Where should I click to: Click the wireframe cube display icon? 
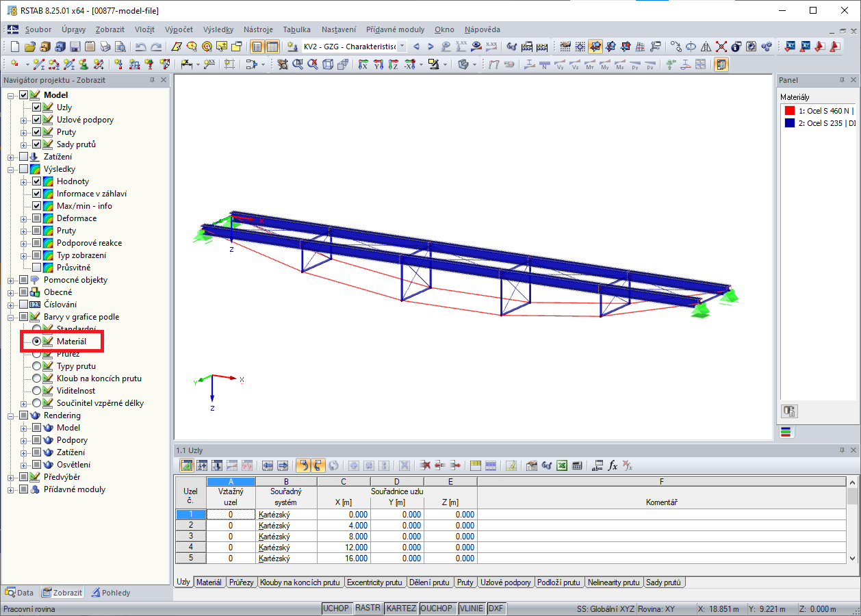[327, 64]
